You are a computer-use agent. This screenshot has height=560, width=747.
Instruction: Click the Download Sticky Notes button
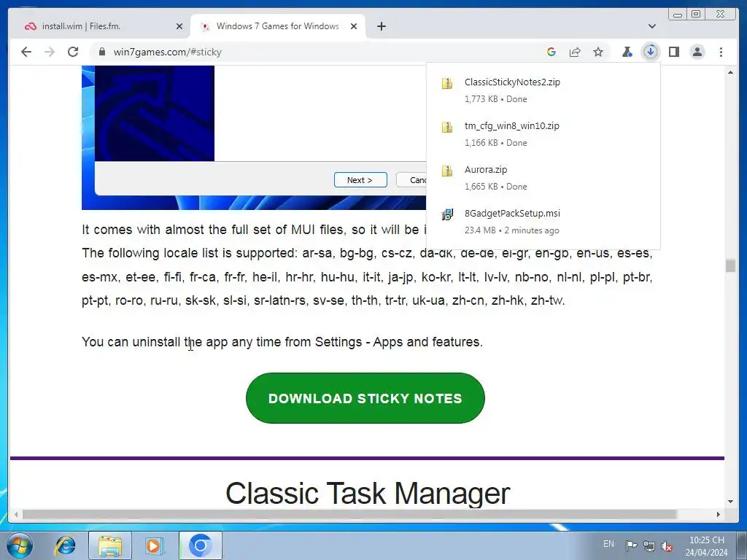click(x=365, y=398)
